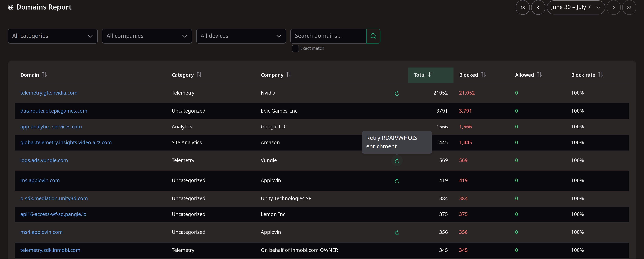Jump to latest date range (double right arrows)
644x259 pixels.
tap(629, 7)
